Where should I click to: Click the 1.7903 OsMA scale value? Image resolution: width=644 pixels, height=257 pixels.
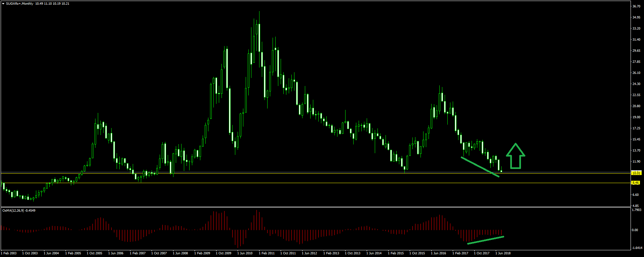637,210
